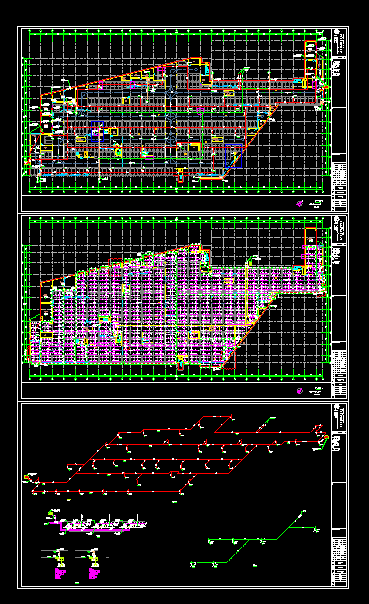Click the magenta pipe section detail drawing

tap(96, 523)
